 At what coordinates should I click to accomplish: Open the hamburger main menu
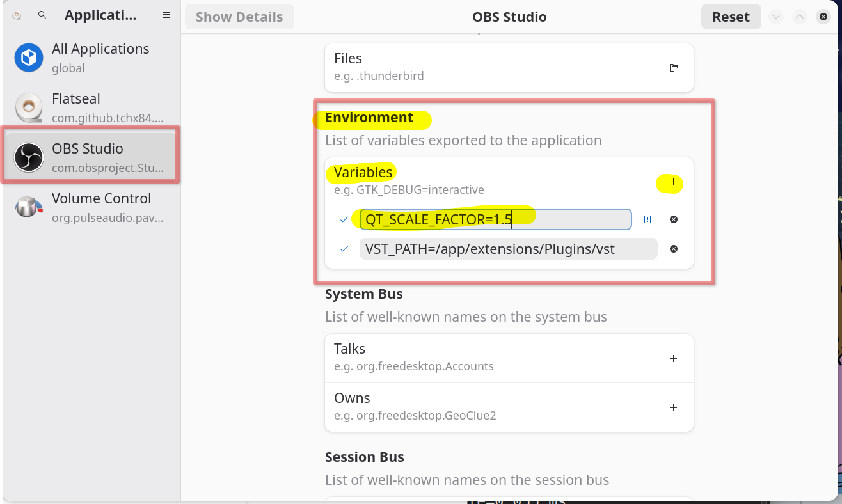[x=166, y=15]
